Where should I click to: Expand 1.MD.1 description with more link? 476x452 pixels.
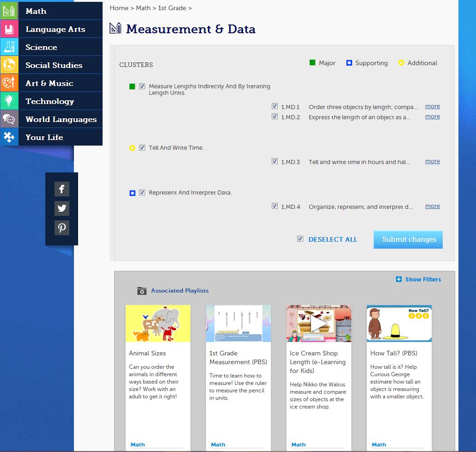(432, 106)
